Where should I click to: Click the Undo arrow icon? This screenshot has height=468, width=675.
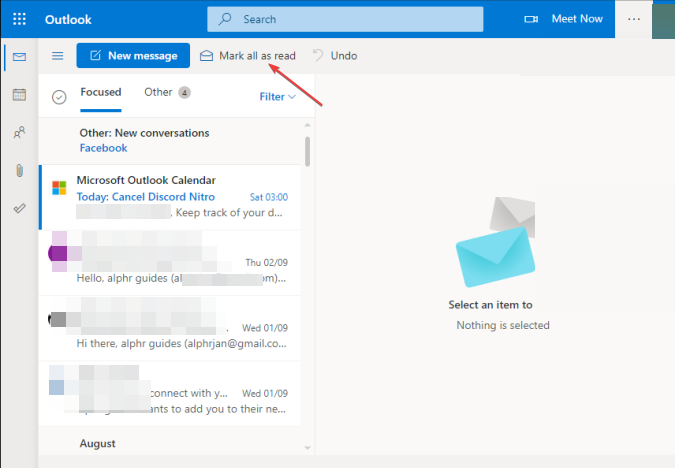tap(318, 55)
